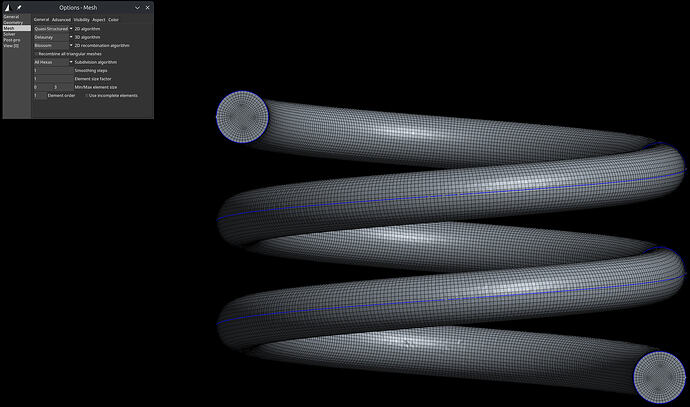The height and width of the screenshot is (407, 690).
Task: Select Geometry in the options category list
Action: pos(17,22)
